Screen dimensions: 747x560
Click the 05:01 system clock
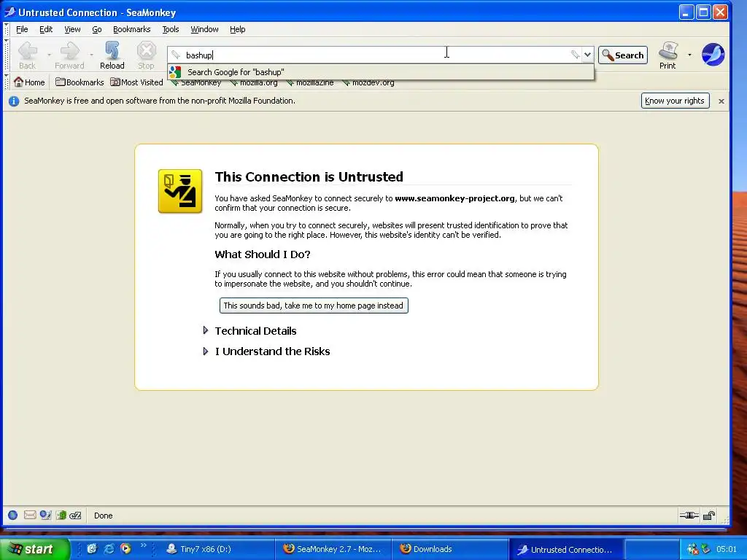coord(726,549)
